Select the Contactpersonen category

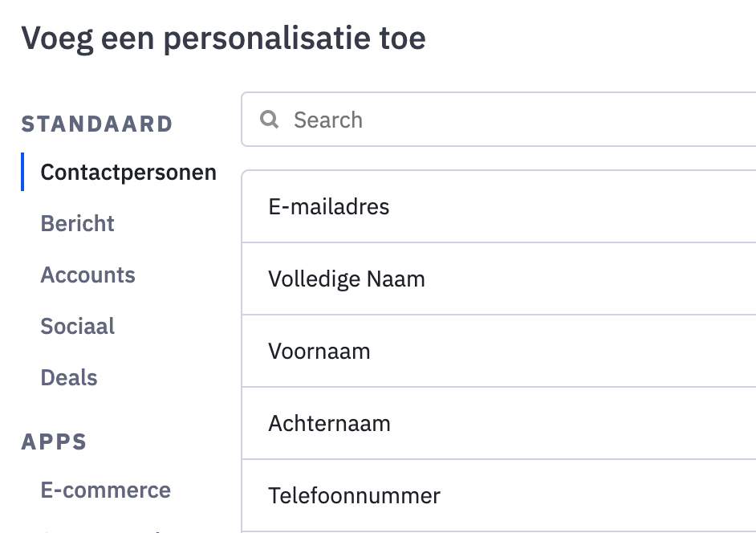(128, 173)
